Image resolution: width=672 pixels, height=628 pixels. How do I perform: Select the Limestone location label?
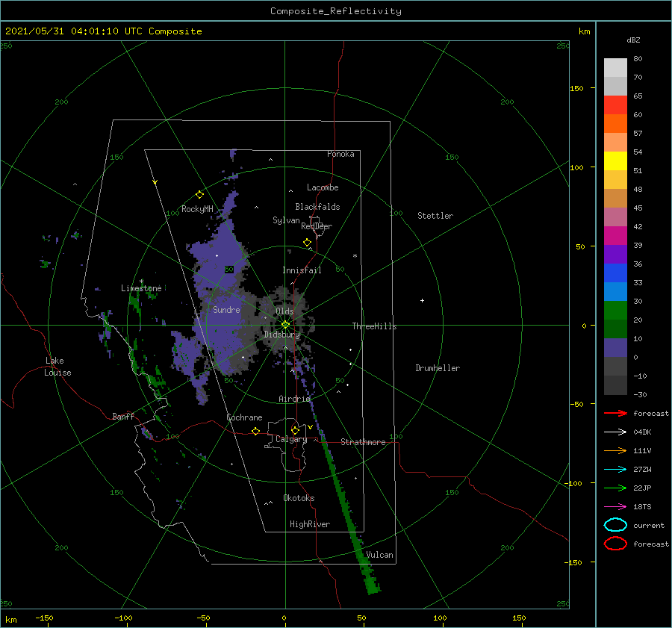141,288
